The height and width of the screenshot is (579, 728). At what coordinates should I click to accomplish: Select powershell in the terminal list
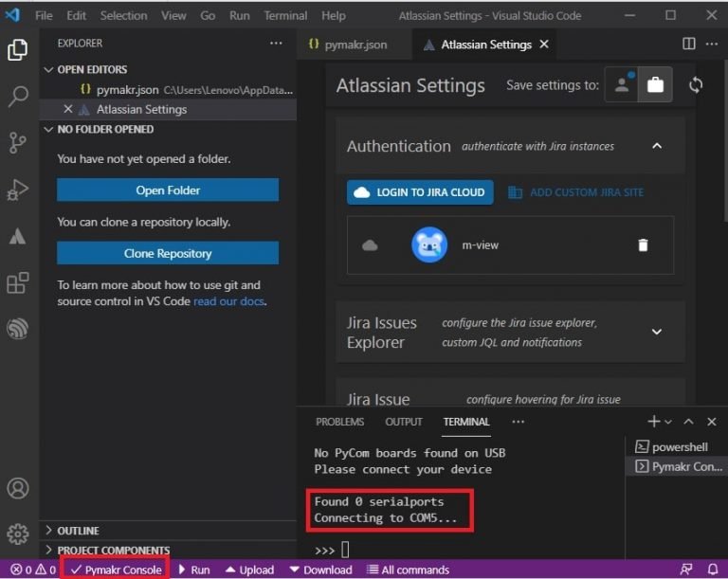679,447
